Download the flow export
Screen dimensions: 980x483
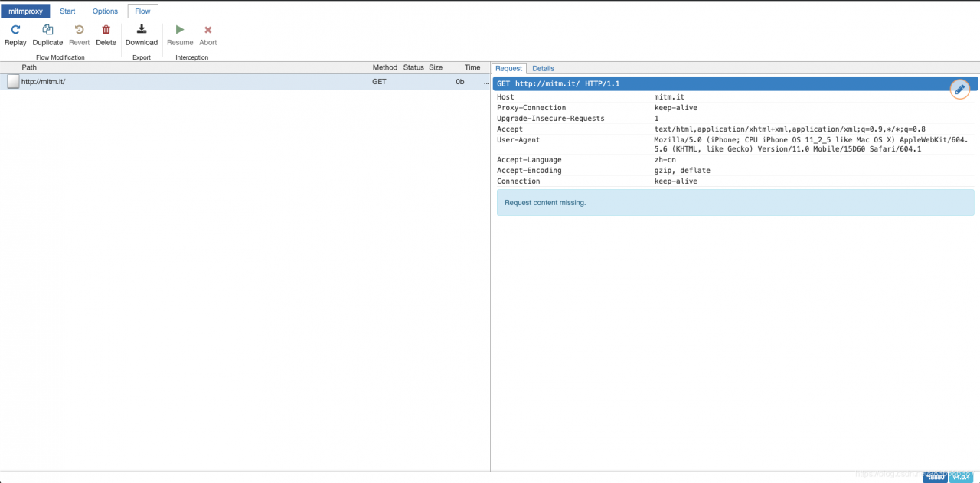pyautogui.click(x=142, y=35)
